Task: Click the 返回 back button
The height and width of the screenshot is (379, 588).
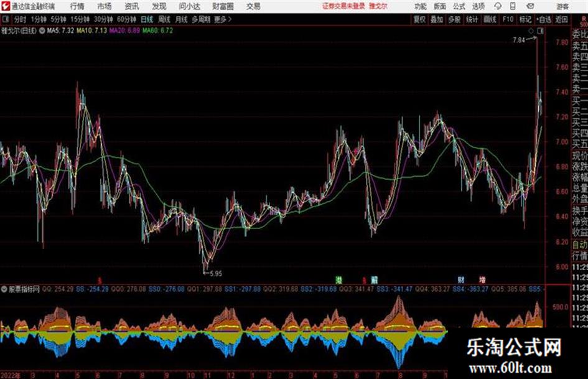Action: pos(562,19)
